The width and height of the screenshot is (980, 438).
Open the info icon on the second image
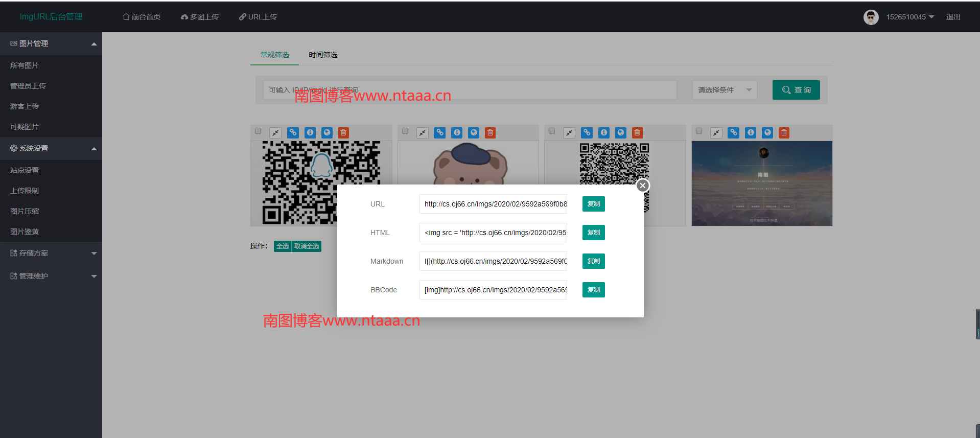click(457, 133)
